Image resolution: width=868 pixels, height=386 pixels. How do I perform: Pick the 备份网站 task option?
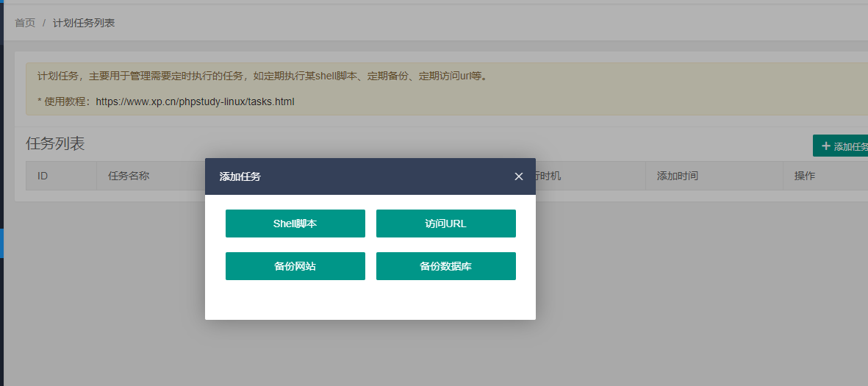pyautogui.click(x=295, y=266)
